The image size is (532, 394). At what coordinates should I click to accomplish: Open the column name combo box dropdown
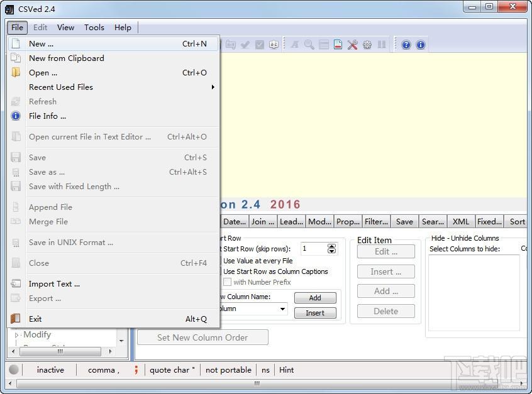point(283,309)
